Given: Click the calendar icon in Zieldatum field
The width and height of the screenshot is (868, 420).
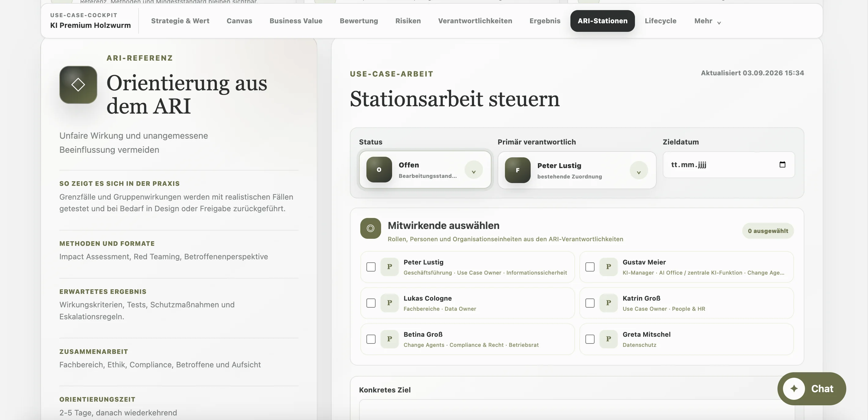Looking at the screenshot, I should click(782, 164).
